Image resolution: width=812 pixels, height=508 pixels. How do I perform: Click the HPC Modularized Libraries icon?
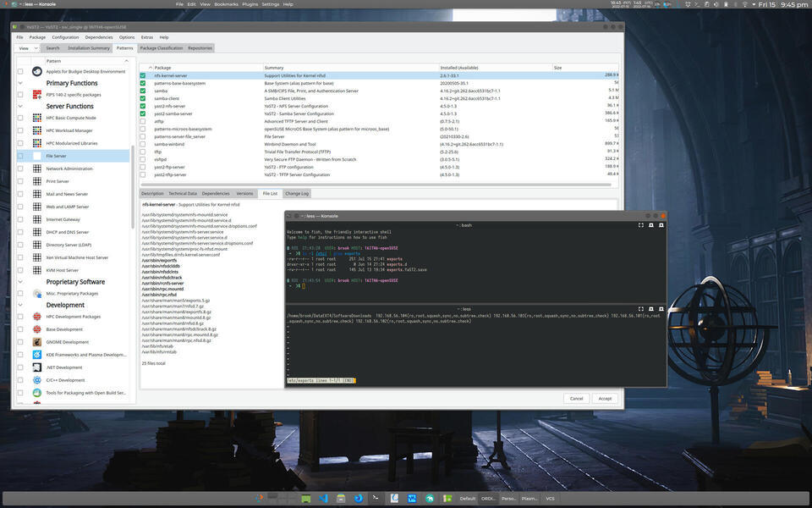pyautogui.click(x=36, y=143)
